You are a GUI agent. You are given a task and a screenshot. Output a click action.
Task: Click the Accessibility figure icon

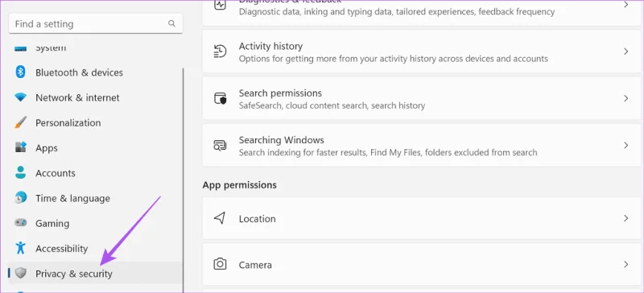(x=21, y=248)
